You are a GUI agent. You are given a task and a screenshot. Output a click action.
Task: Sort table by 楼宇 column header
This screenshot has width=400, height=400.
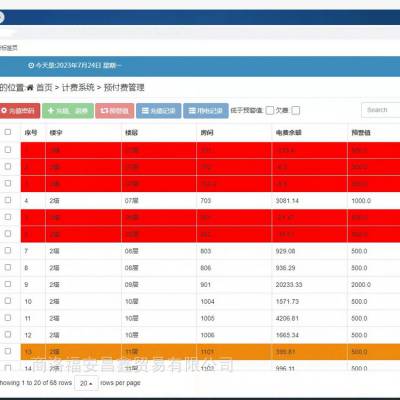coord(56,133)
